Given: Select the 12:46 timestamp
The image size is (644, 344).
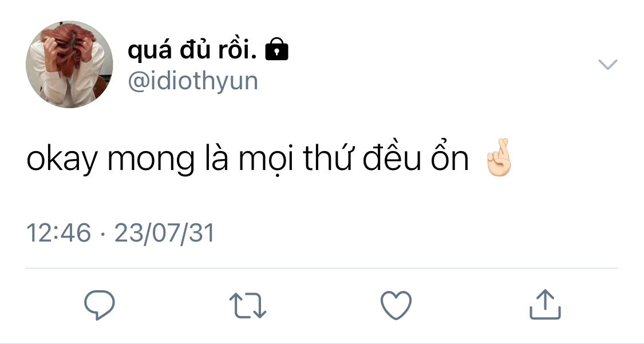Looking at the screenshot, I should tap(58, 233).
